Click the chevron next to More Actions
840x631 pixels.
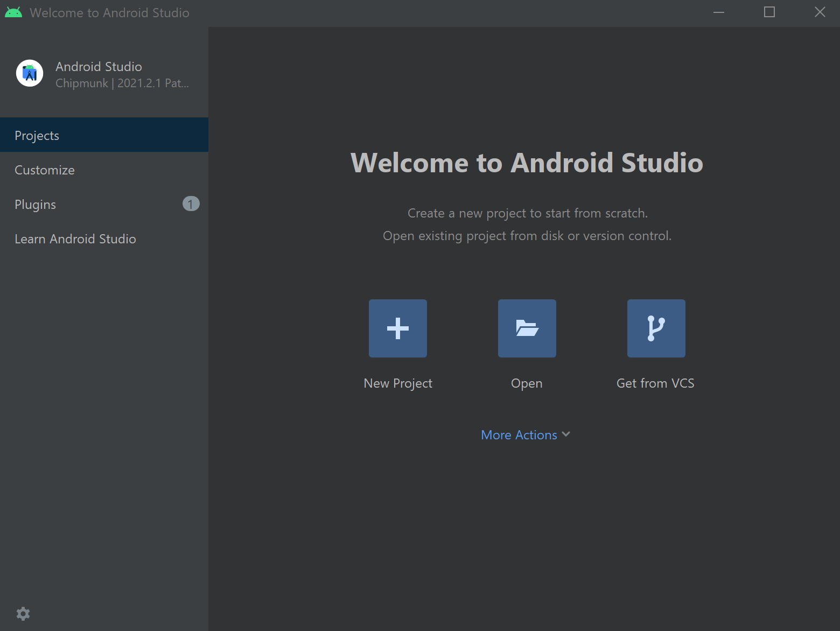tap(566, 434)
